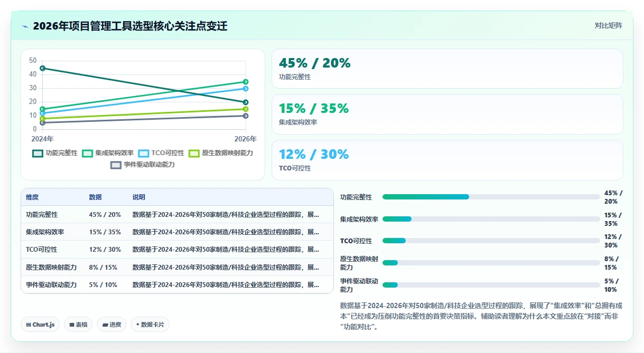The width and height of the screenshot is (644, 353).
Task: Click the 2024年 x-axis label
Action: 42,139
